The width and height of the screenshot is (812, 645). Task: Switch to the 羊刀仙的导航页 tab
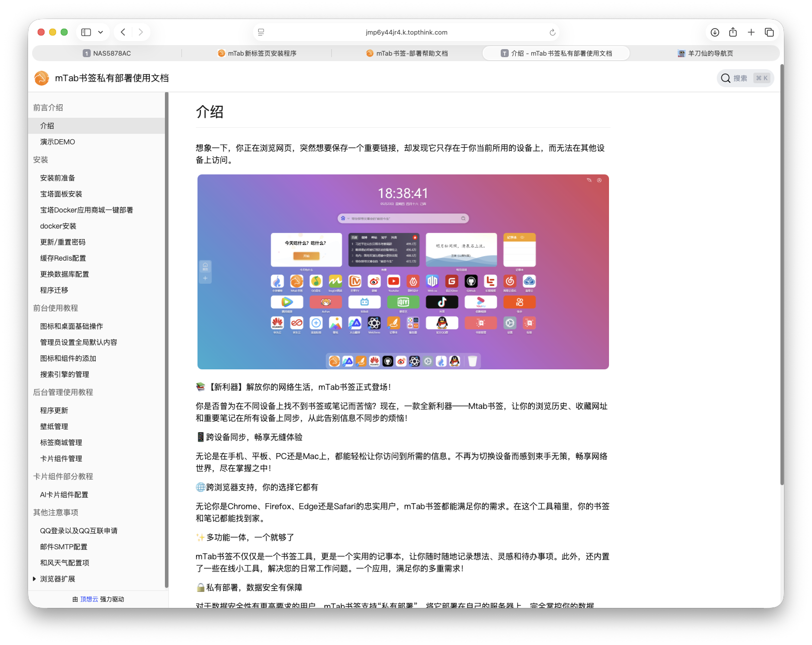pyautogui.click(x=706, y=53)
